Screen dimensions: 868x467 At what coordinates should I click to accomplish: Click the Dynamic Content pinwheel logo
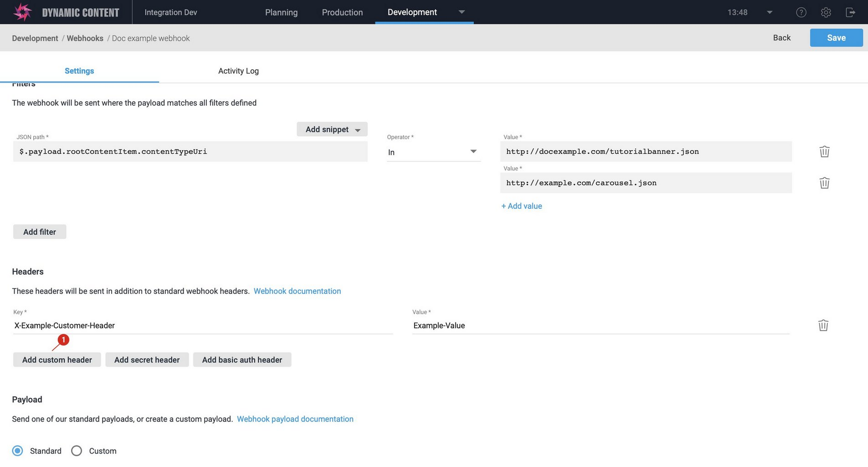22,12
